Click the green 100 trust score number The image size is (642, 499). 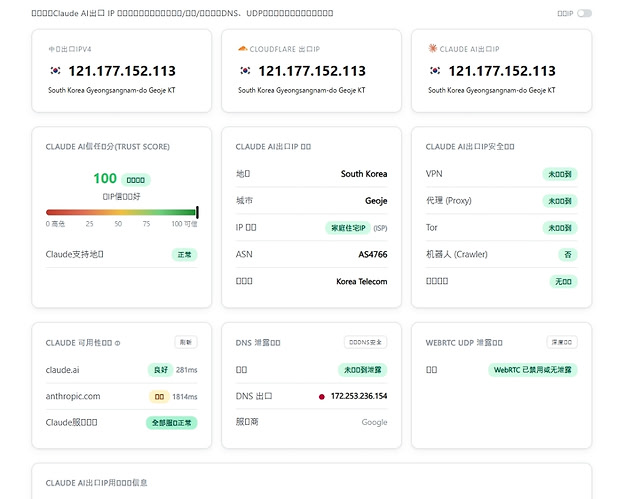click(105, 178)
